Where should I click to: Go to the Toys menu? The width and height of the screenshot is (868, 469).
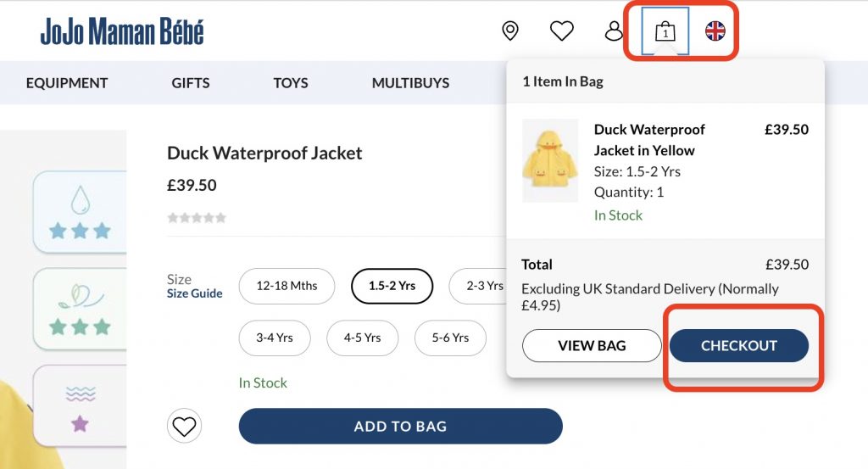click(291, 83)
